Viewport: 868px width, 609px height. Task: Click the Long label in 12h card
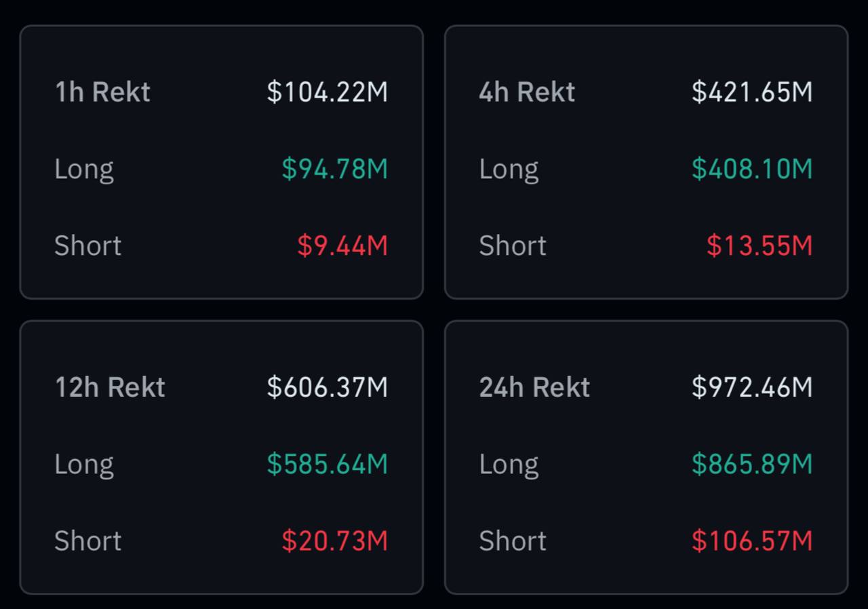pyautogui.click(x=84, y=464)
